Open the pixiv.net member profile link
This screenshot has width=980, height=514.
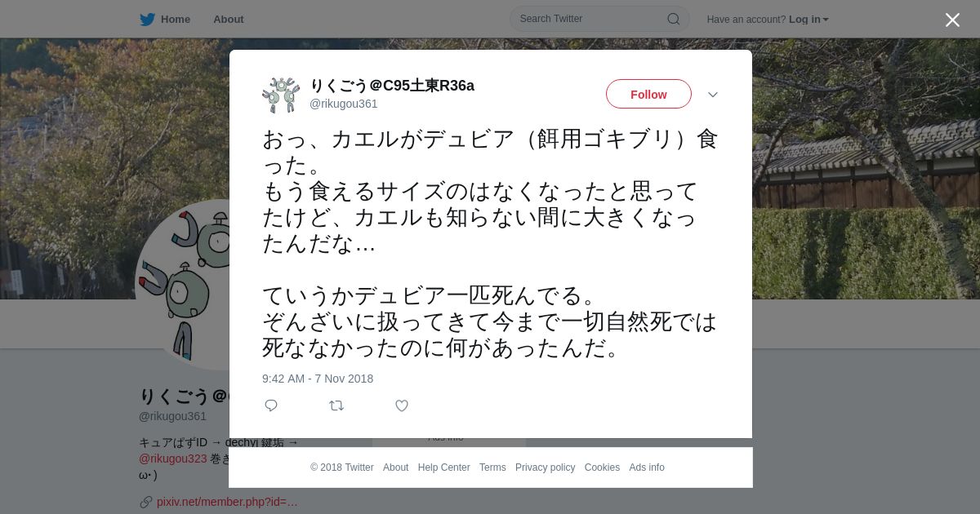click(227, 502)
